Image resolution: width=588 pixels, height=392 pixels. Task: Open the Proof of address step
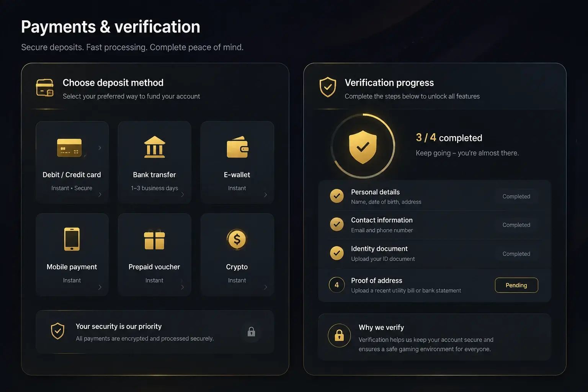pyautogui.click(x=434, y=285)
